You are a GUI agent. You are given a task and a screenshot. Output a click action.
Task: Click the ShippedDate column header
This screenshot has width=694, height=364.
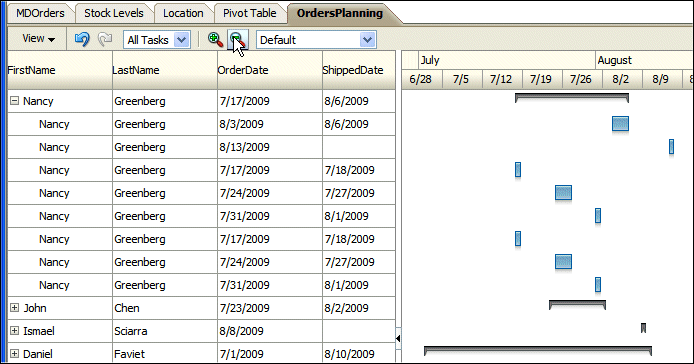pyautogui.click(x=359, y=70)
